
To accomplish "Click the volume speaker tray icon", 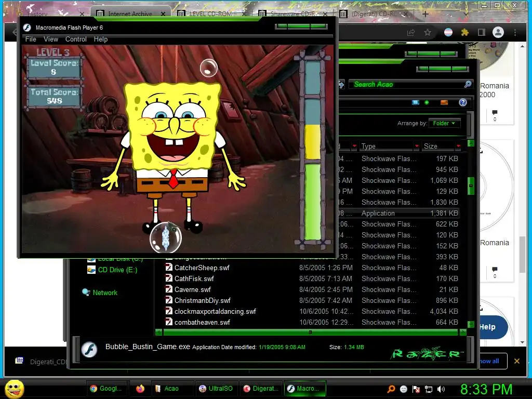I will [x=441, y=389].
